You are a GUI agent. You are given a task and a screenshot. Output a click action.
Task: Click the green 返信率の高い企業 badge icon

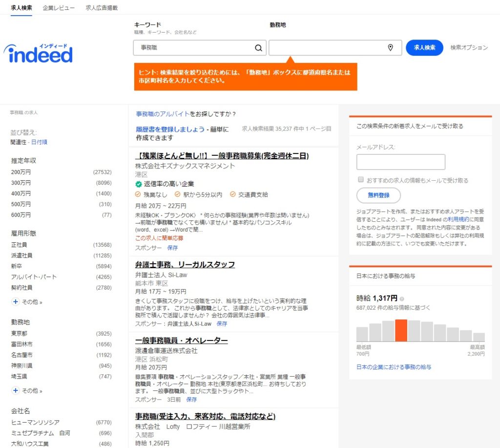point(138,184)
